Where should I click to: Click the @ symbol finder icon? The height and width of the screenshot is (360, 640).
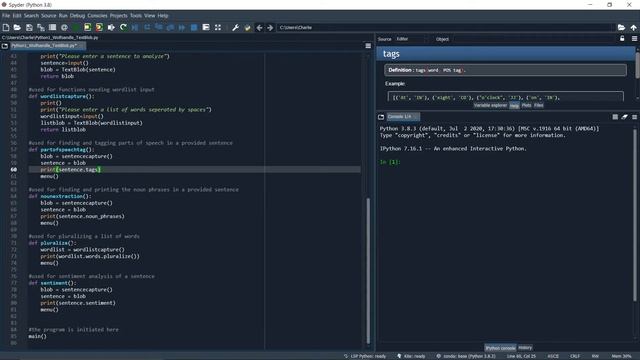pyautogui.click(x=64, y=27)
